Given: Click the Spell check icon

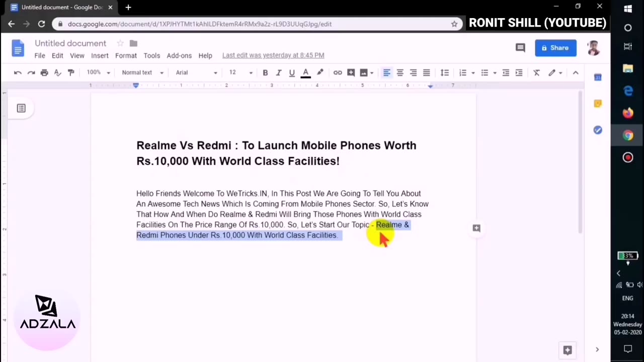Looking at the screenshot, I should pos(58,73).
